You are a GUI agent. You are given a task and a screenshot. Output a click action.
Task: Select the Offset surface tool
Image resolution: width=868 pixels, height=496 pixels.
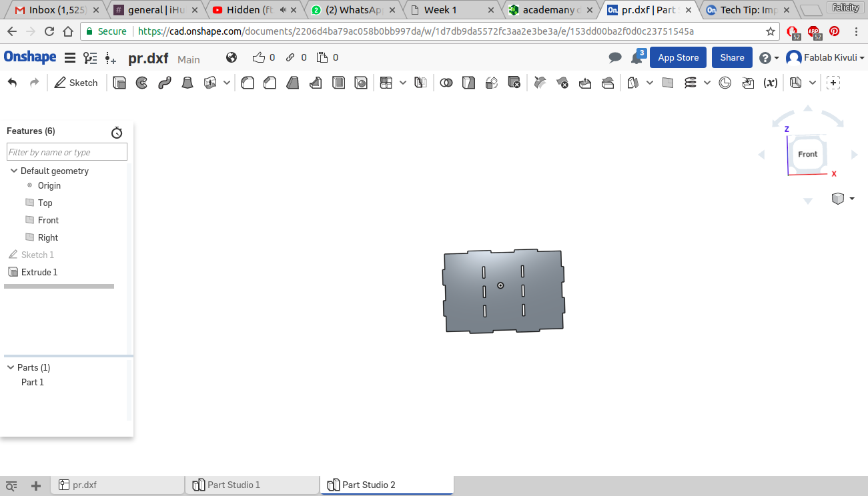pos(633,83)
